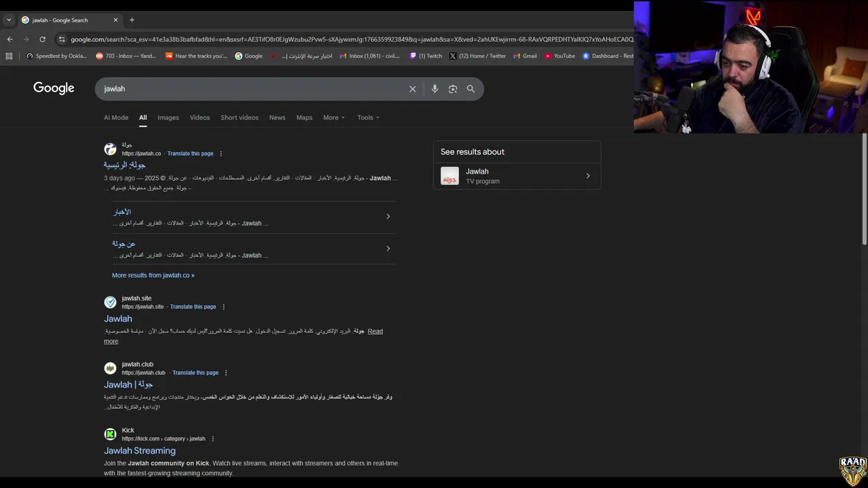The height and width of the screenshot is (488, 868).
Task: Open more options for jawlah.site result
Action: click(224, 307)
